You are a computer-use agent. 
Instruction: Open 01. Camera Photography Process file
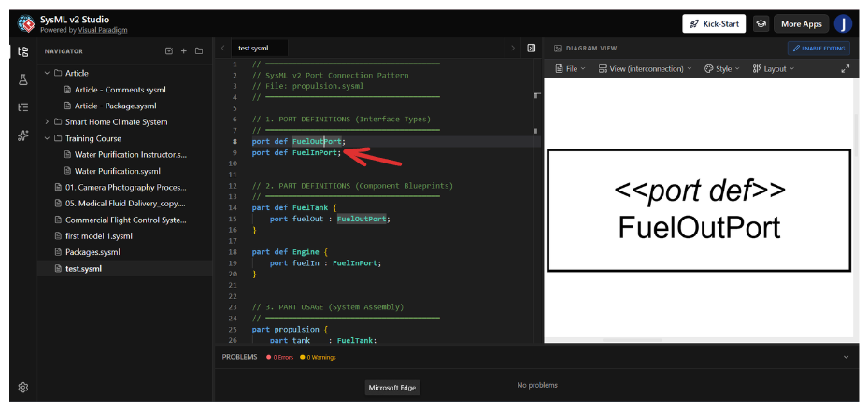[125, 188]
